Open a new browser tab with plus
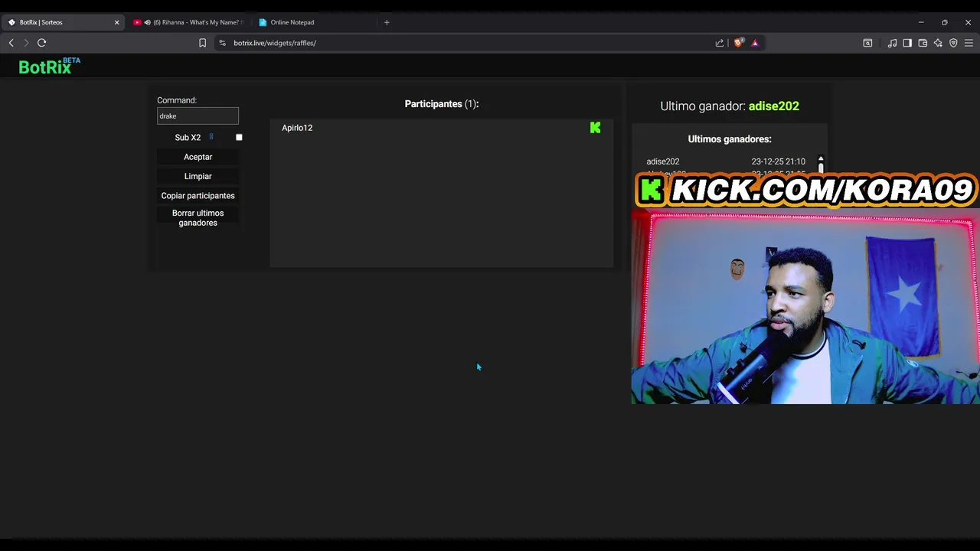Screen dimensions: 980x551 (387, 22)
